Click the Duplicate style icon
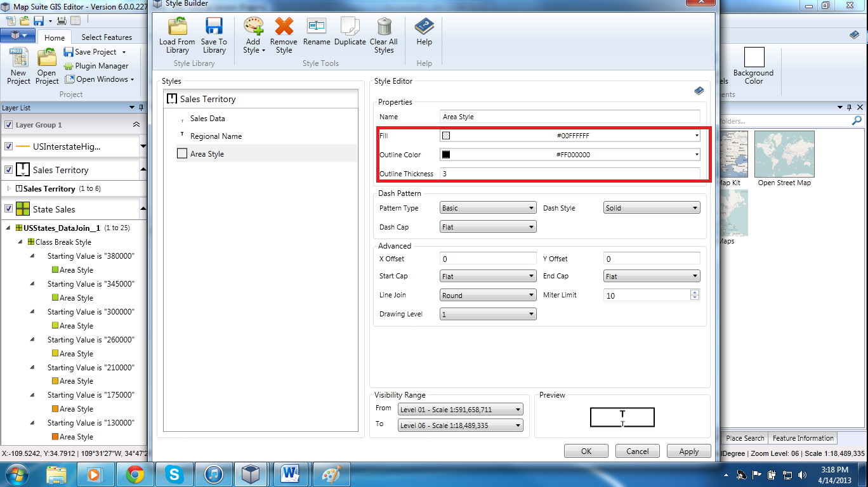Image resolution: width=868 pixels, height=487 pixels. click(x=350, y=27)
